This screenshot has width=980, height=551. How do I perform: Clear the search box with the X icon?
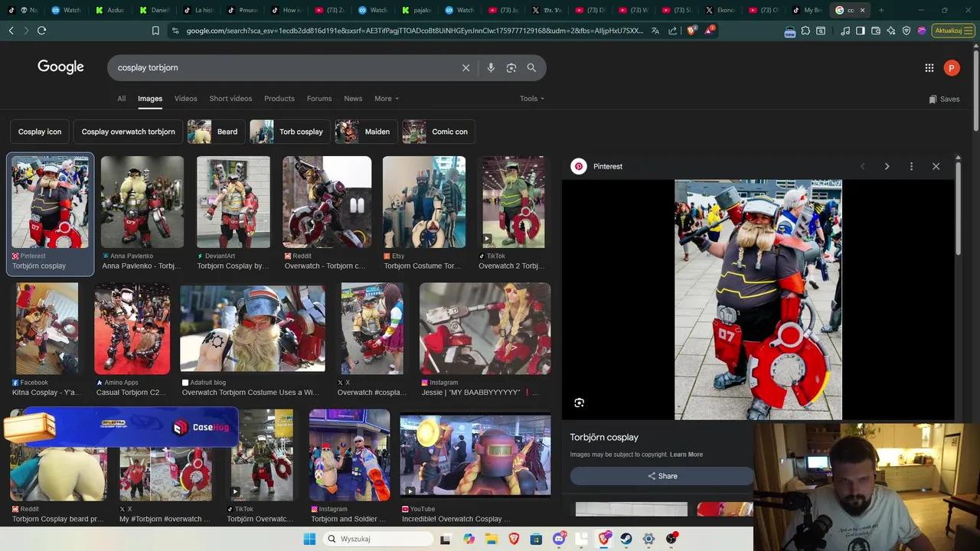tap(465, 67)
